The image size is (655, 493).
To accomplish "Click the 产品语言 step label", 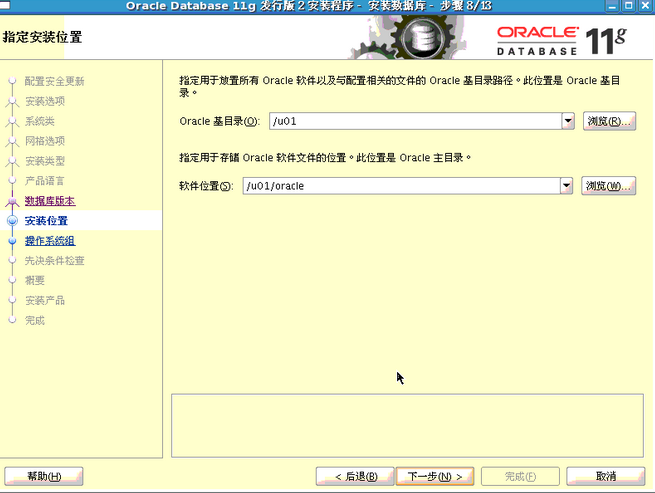I will 45,181.
